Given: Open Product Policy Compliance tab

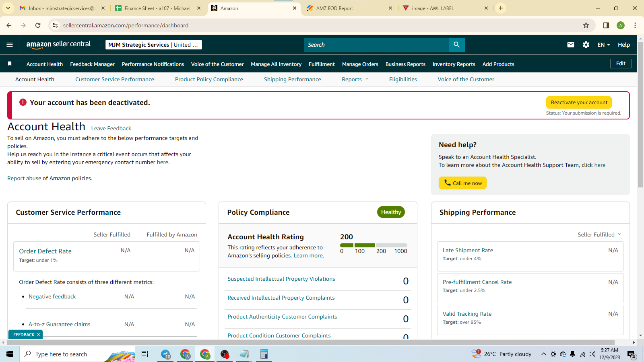Looking at the screenshot, I should [209, 79].
